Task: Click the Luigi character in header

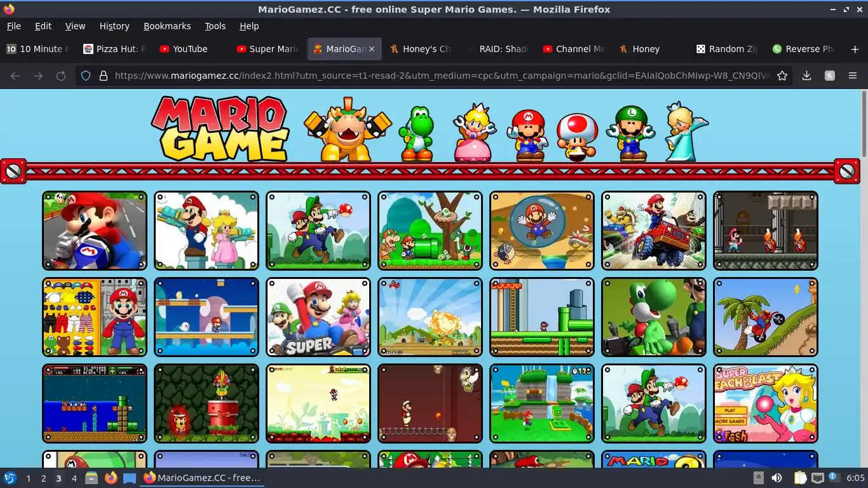Action: coord(630,132)
